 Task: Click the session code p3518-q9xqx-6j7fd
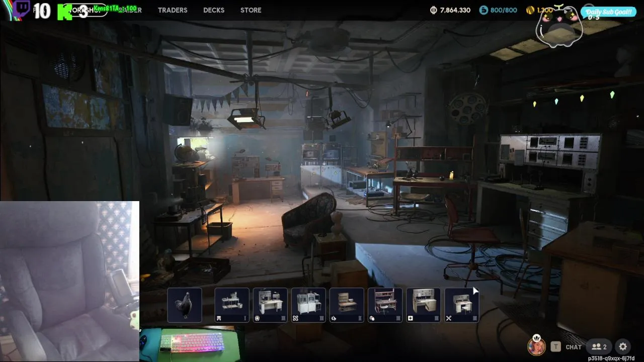tap(611, 358)
